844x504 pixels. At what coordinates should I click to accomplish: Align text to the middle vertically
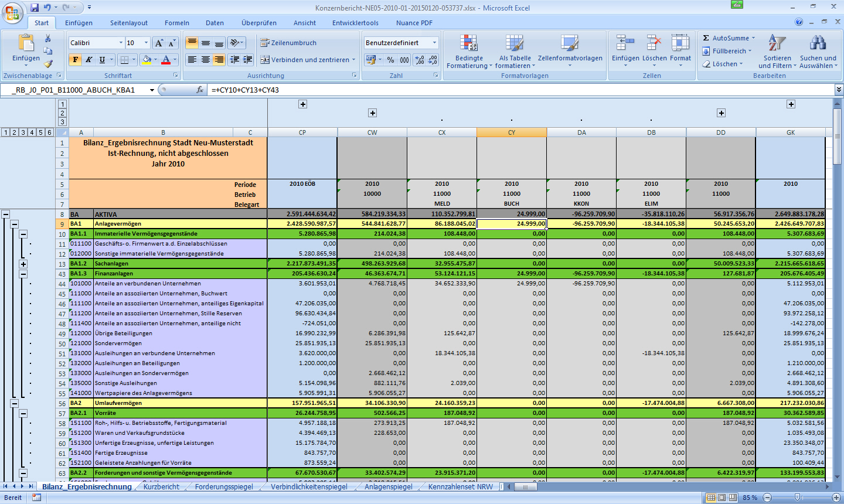tap(206, 43)
